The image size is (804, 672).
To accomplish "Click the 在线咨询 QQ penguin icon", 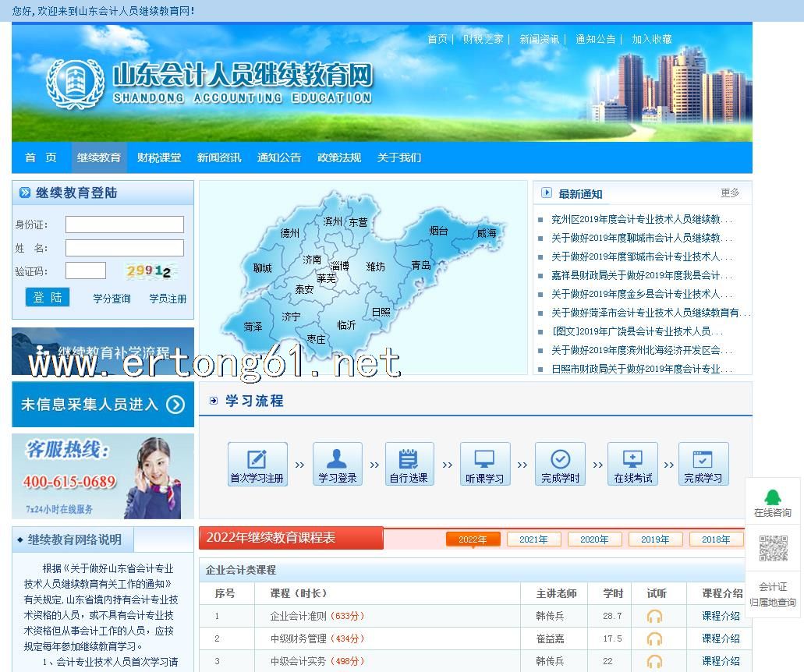I will click(772, 497).
